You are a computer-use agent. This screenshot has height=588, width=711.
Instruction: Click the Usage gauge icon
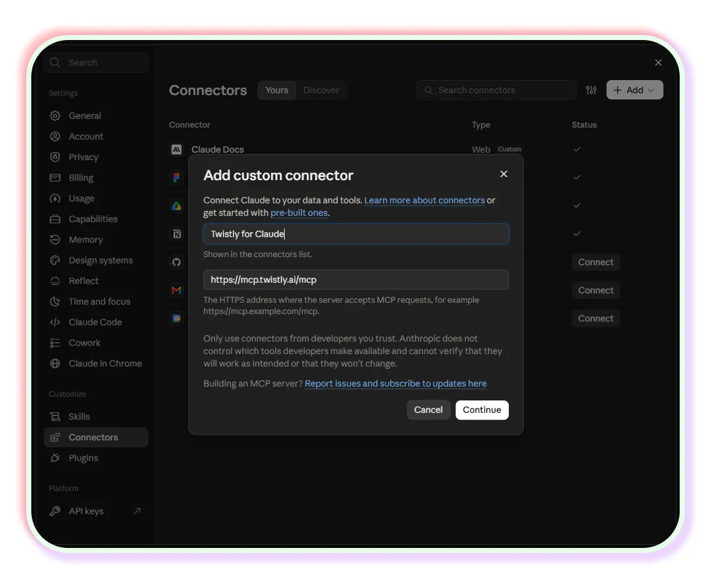tap(55, 198)
